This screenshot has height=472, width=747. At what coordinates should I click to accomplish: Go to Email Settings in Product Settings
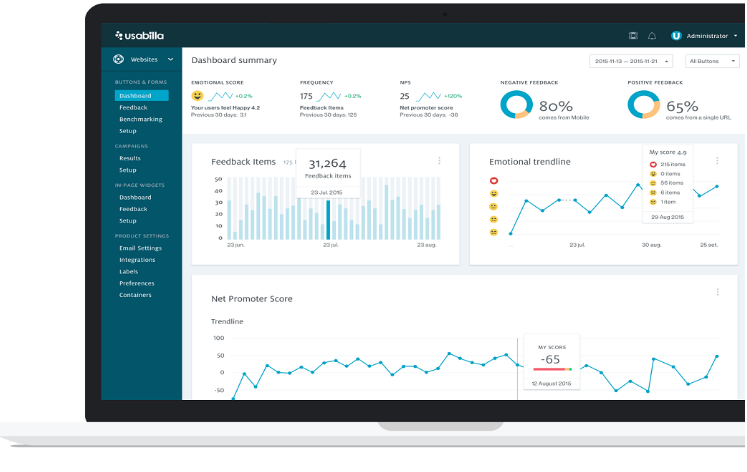click(140, 248)
